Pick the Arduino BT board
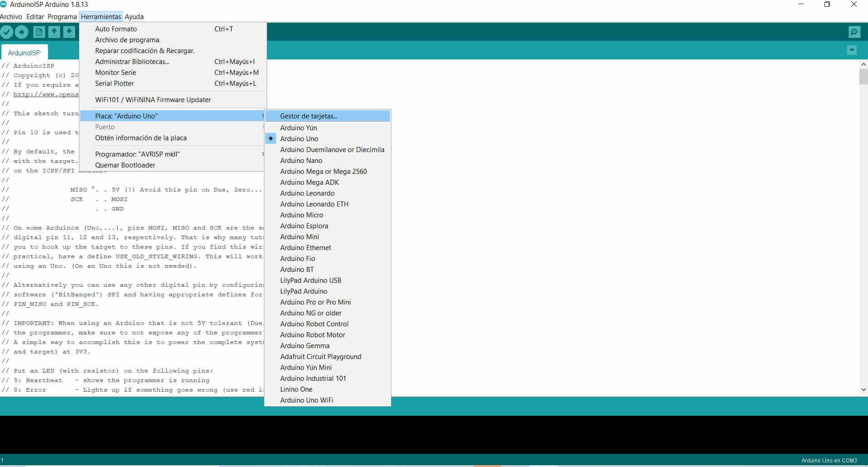The width and height of the screenshot is (868, 467). pos(327,270)
